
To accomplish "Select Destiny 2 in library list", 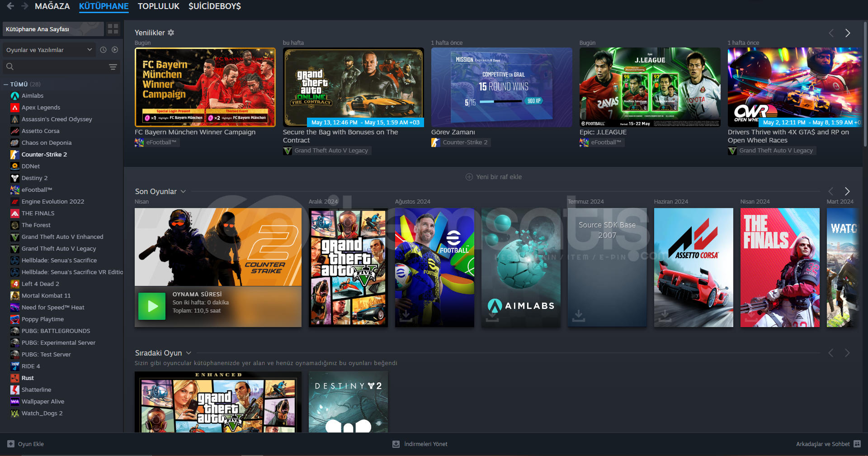I will point(34,178).
